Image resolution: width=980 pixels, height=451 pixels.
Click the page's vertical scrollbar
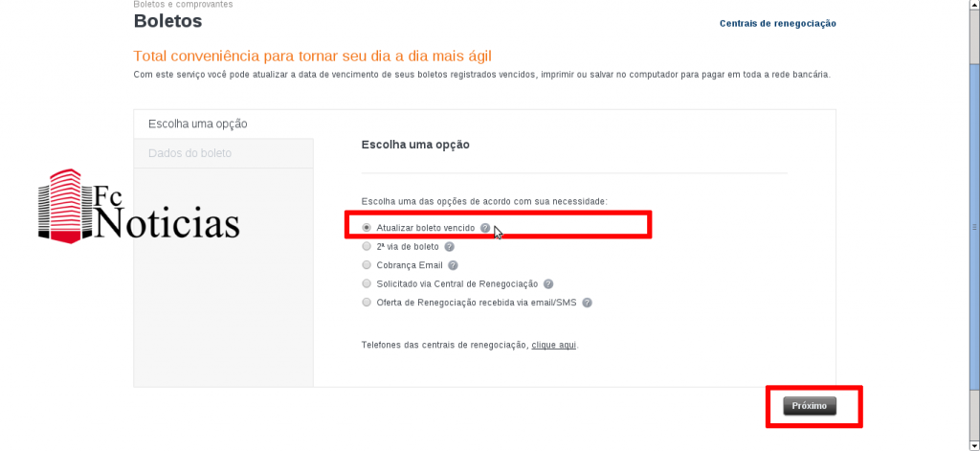tap(974, 226)
